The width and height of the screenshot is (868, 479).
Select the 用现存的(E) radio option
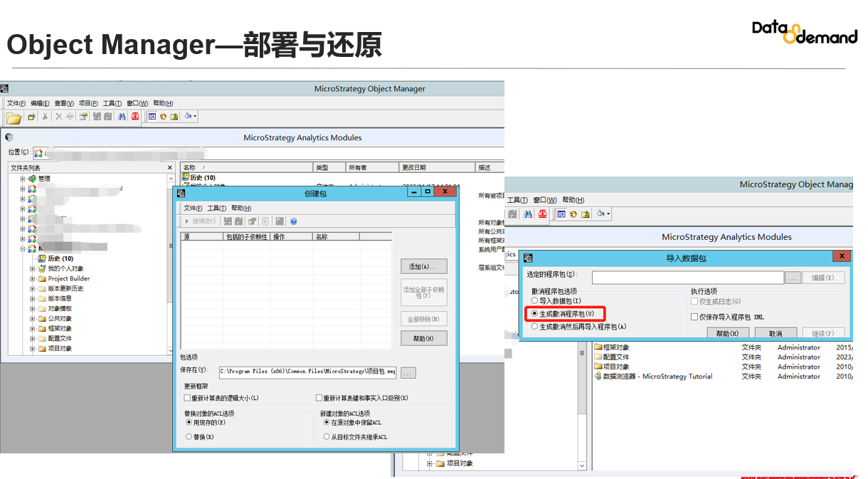(x=189, y=422)
